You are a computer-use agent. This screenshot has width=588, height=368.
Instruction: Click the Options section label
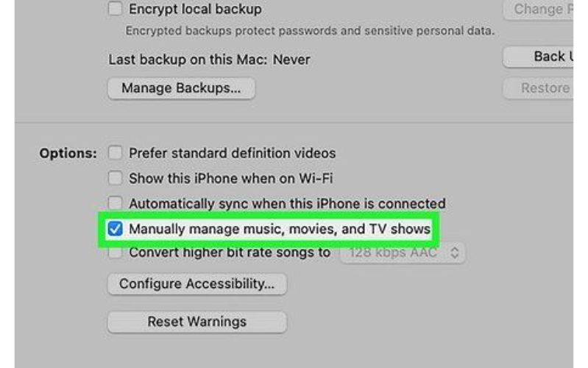(x=68, y=153)
